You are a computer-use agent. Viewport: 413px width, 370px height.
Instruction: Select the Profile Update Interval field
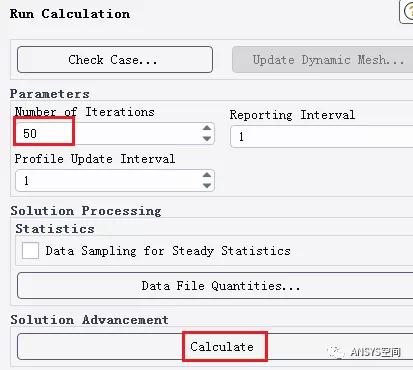(108, 180)
